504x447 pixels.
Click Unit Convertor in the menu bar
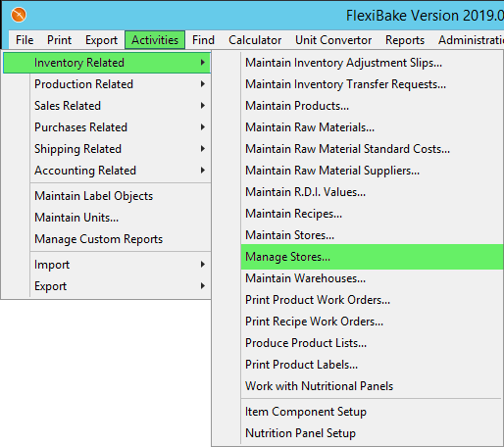point(333,40)
